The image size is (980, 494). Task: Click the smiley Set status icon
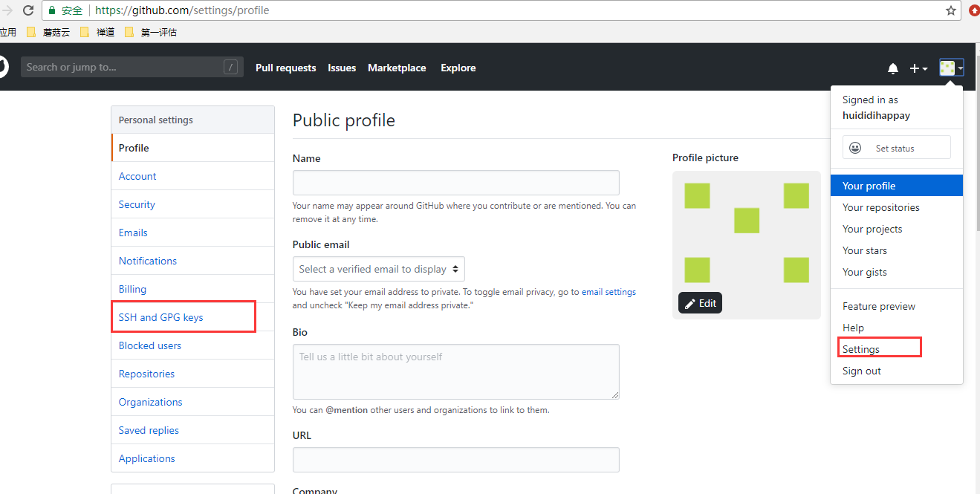pos(855,148)
